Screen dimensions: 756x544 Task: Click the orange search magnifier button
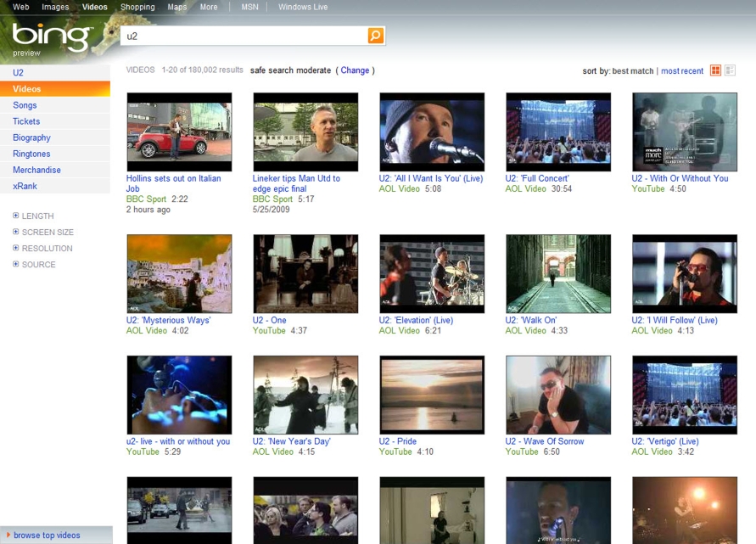coord(376,35)
